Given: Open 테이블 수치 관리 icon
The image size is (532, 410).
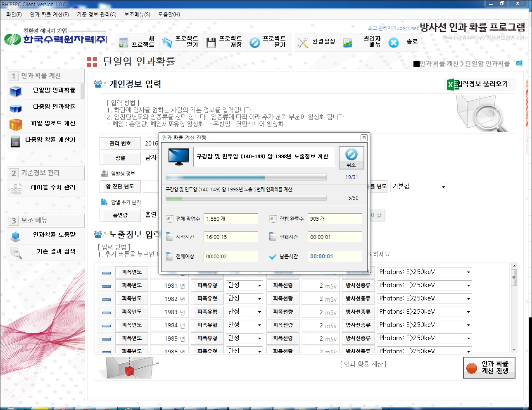Looking at the screenshot, I should 16,188.
